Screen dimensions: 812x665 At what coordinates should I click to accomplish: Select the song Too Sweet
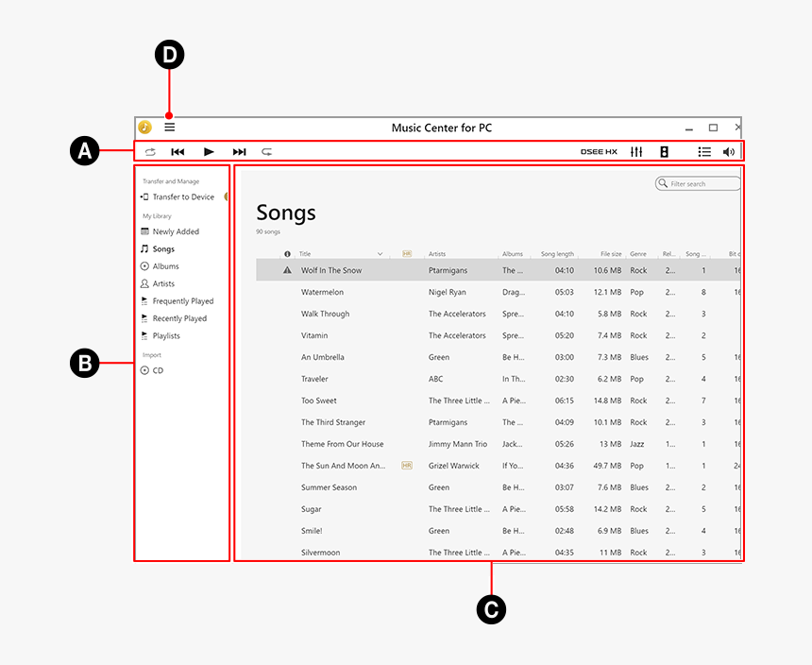point(319,401)
